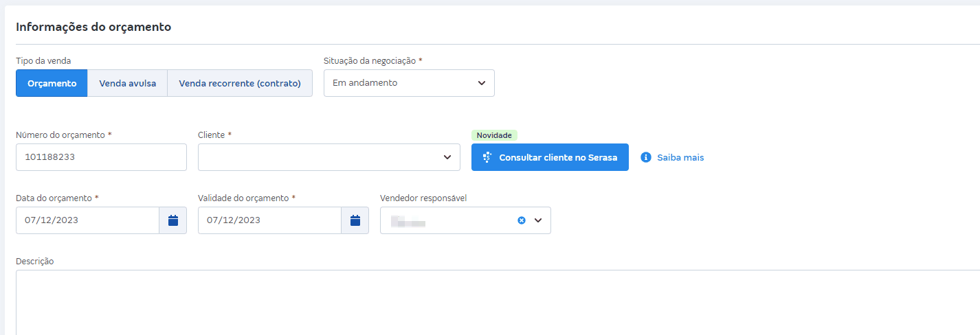Click the blurred Vendedor responsável name
Screen dimensions: 980x335
[x=408, y=221]
